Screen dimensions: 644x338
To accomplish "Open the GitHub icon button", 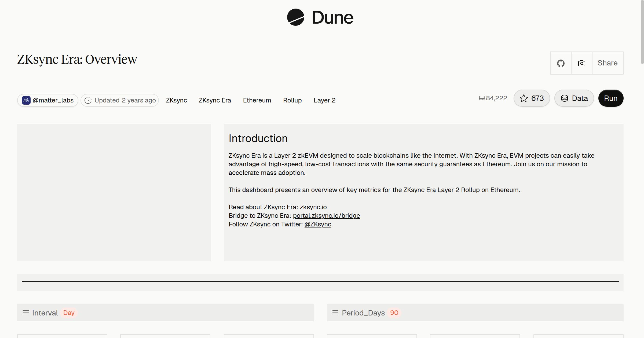I will 561,63.
